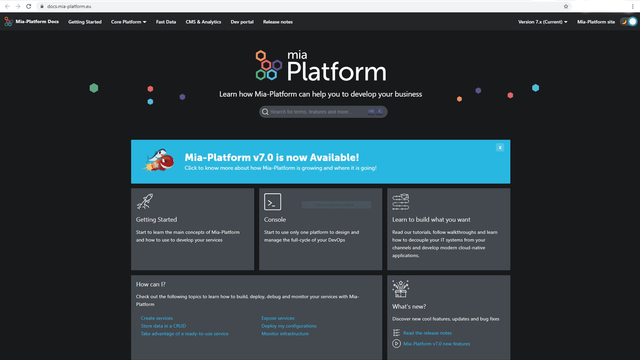Click the search magnifier icon
This screenshot has height=360, width=640.
click(x=265, y=112)
